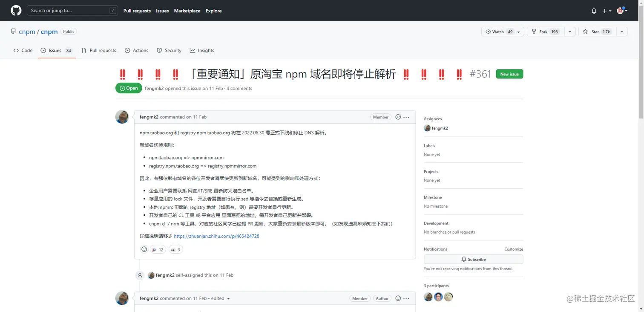Click the person icon on the self-assigned event
This screenshot has width=644, height=312.
pyautogui.click(x=140, y=275)
